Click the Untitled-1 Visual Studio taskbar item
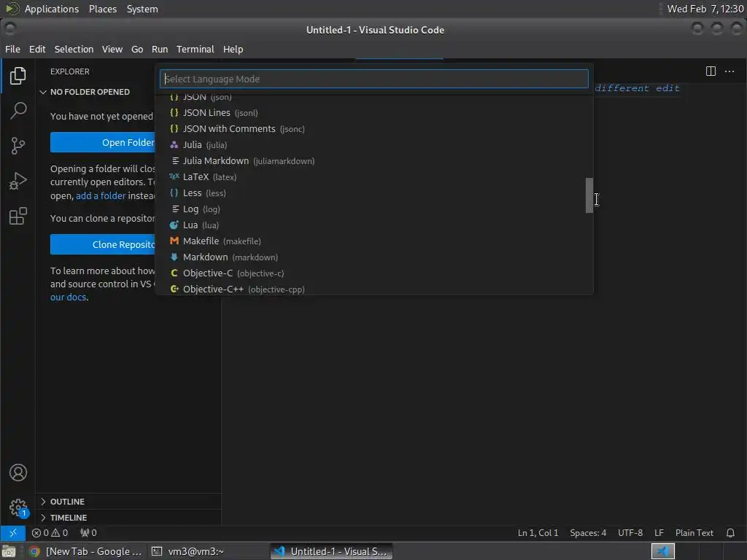747x560 pixels. point(332,551)
